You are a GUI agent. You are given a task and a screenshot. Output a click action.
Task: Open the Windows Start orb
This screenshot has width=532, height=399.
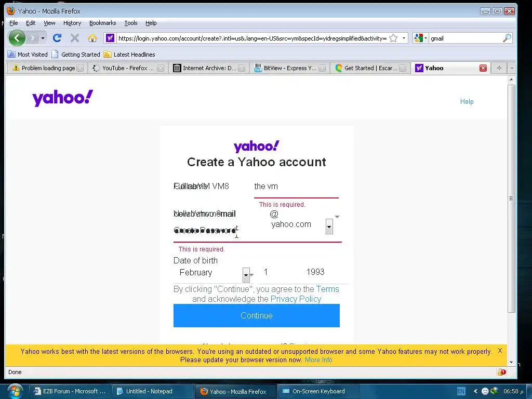coord(15,391)
